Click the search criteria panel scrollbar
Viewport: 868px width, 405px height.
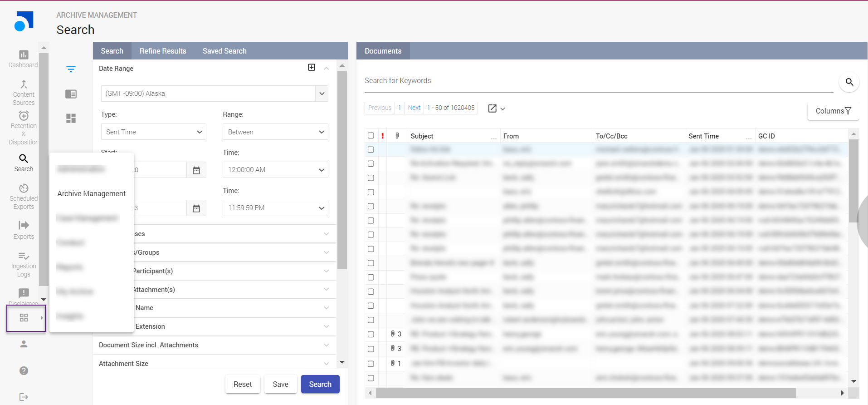tap(342, 170)
